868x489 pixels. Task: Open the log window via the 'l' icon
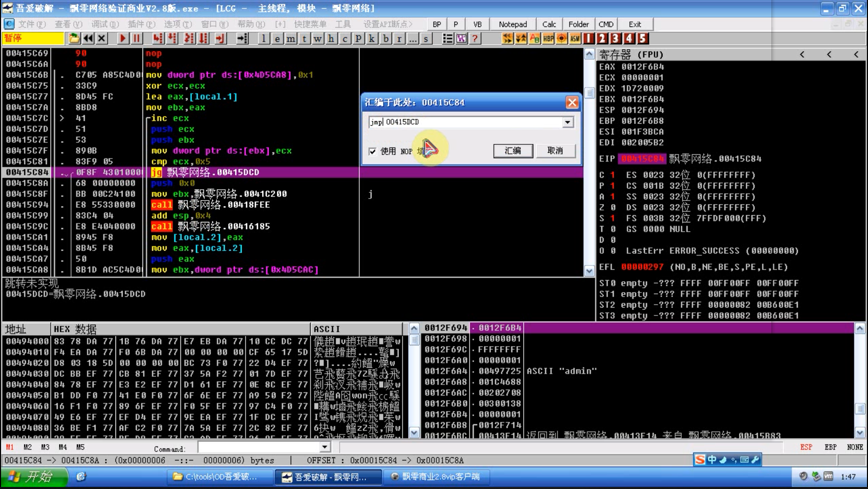tap(264, 38)
